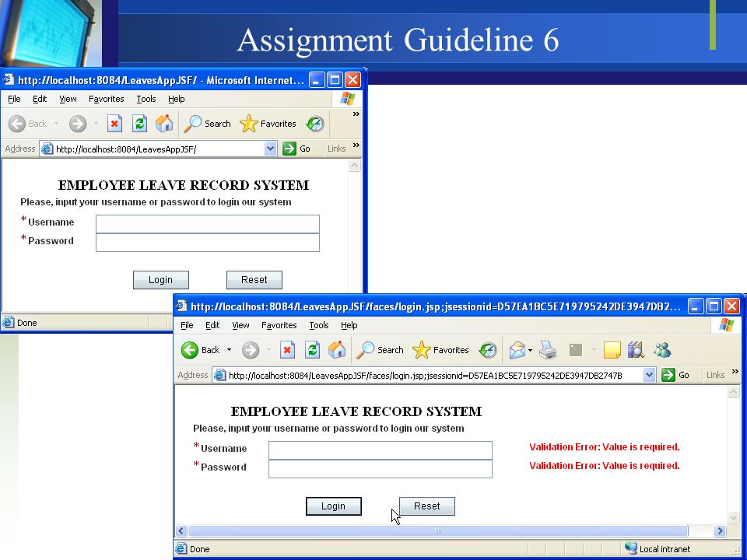
Task: Open address dropdown in rear LeavesAppJSF window
Action: tap(270, 149)
